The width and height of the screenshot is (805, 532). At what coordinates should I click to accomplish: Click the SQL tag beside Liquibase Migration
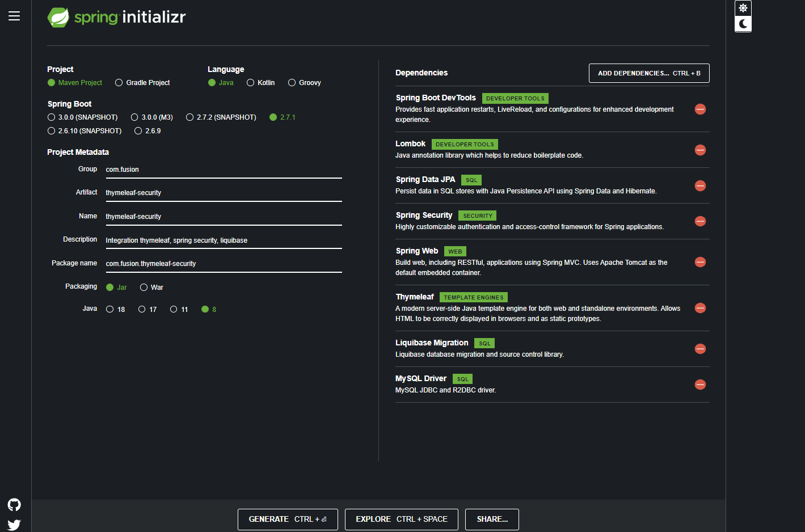tap(484, 344)
